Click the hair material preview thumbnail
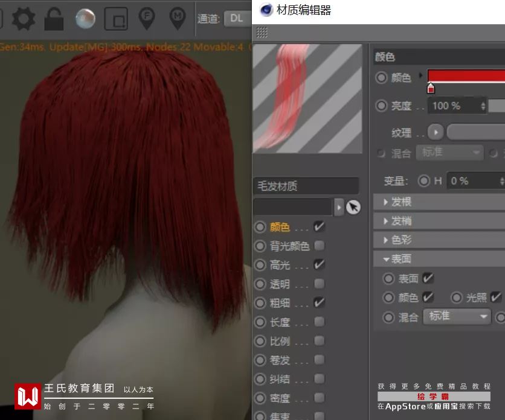The height and width of the screenshot is (420, 505). tap(307, 98)
